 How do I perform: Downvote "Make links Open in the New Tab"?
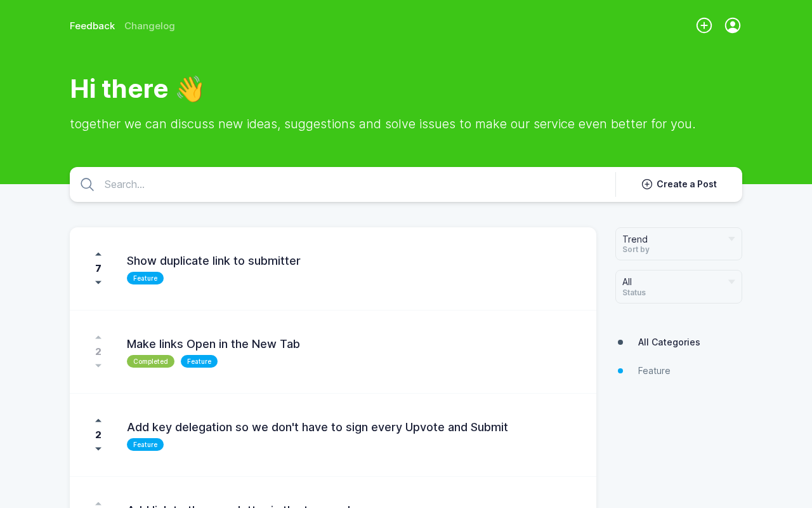coord(98,366)
